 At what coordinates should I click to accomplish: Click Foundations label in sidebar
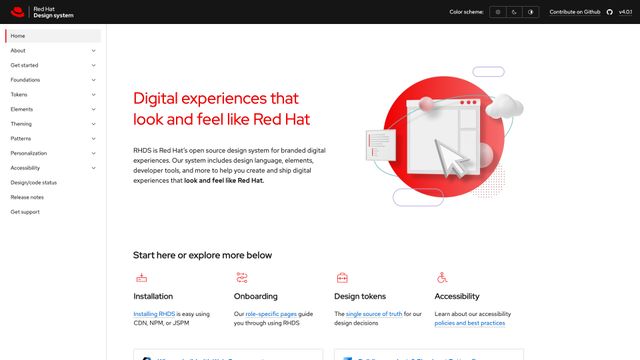click(25, 80)
